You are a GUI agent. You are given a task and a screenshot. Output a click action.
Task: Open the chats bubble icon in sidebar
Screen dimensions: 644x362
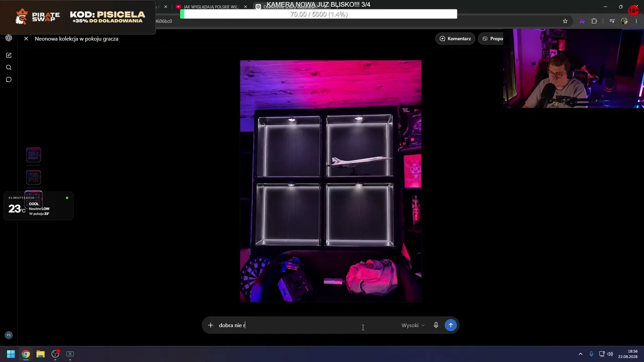click(9, 79)
